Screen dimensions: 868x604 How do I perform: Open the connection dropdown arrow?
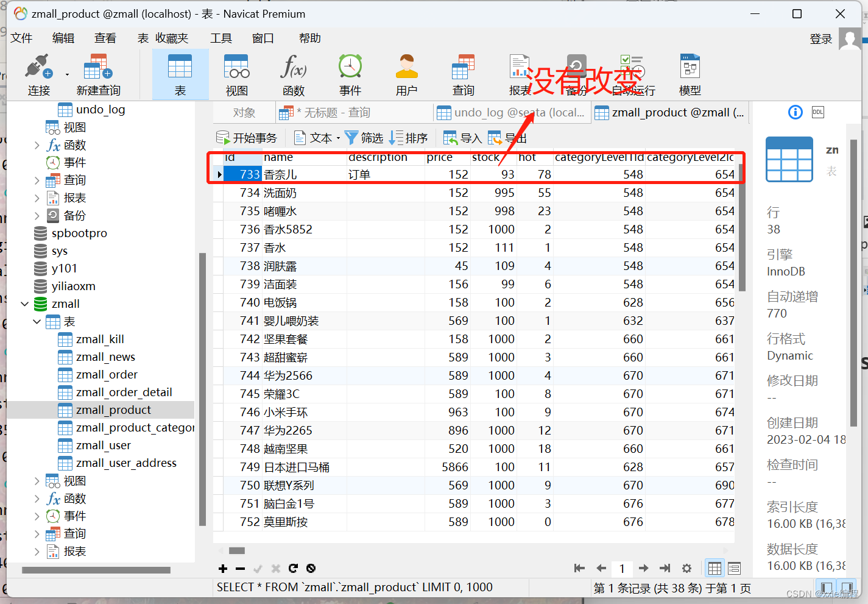[x=67, y=75]
